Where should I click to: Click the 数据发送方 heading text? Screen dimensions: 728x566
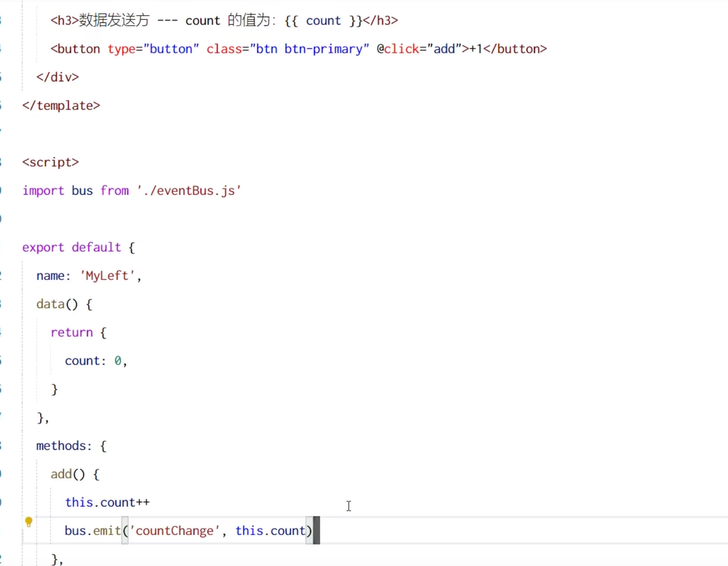[114, 20]
